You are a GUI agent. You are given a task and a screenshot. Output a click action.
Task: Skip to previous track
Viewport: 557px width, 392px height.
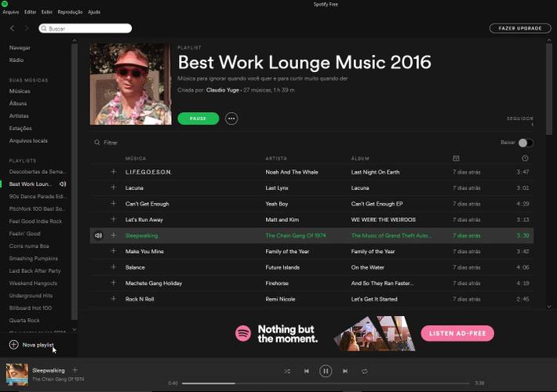pyautogui.click(x=307, y=371)
